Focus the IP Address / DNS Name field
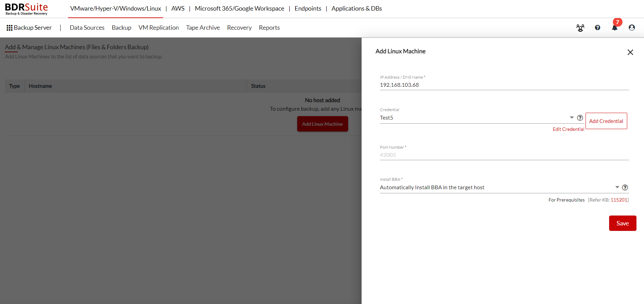644x304 pixels. [x=504, y=85]
